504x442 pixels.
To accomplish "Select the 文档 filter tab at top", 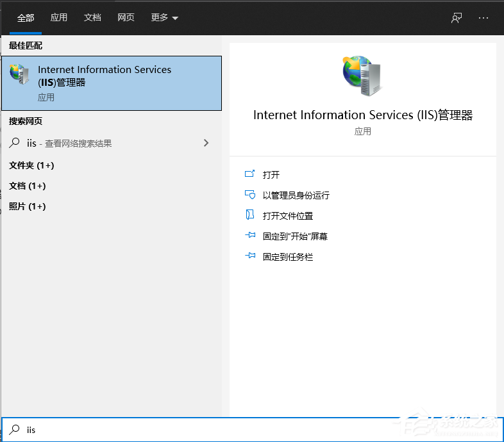I will [x=92, y=18].
